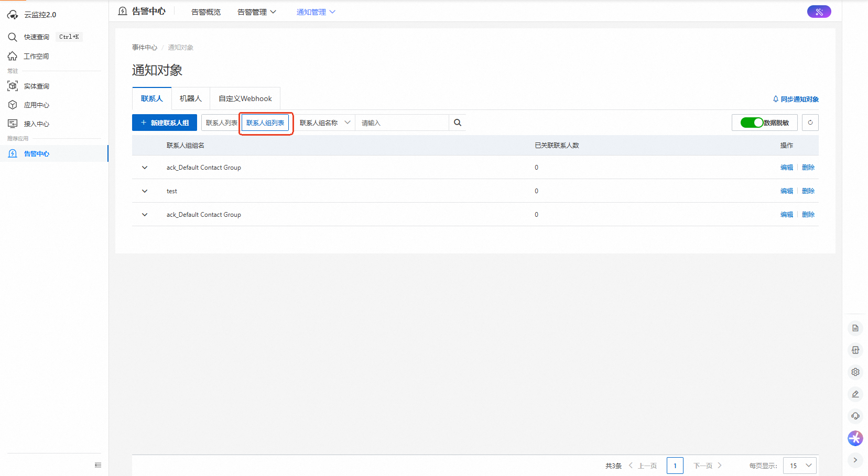Click the 已关联联系人数 column header

pos(557,146)
